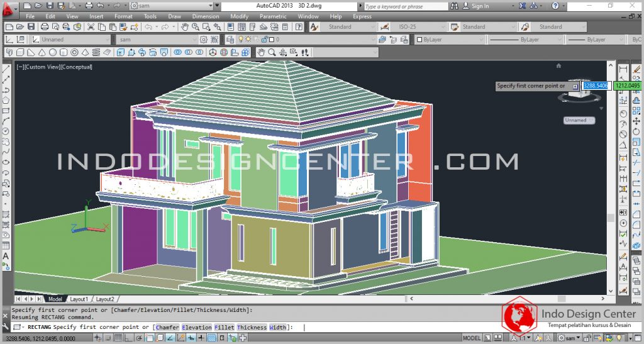Image resolution: width=644 pixels, height=344 pixels.
Task: Click the Dimension Style icon
Action: coord(384,27)
